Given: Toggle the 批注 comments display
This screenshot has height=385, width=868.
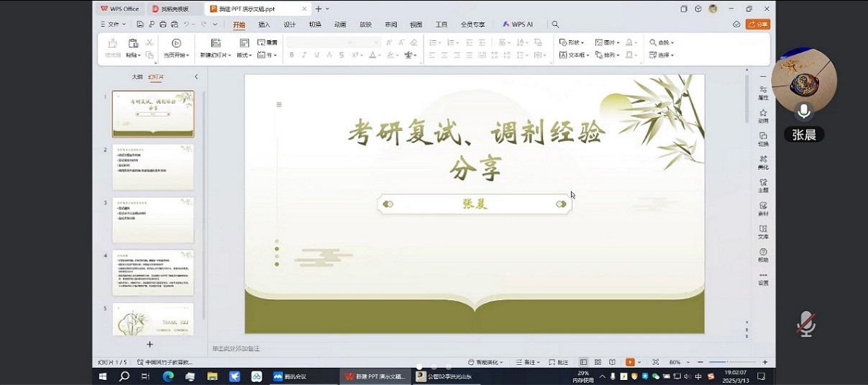Looking at the screenshot, I should coord(559,362).
